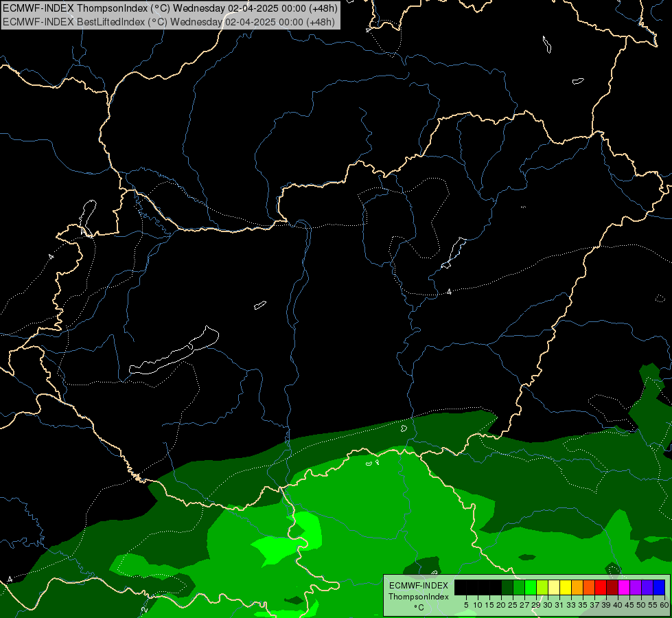Select the blue 55–60 legend swatch

point(659,587)
